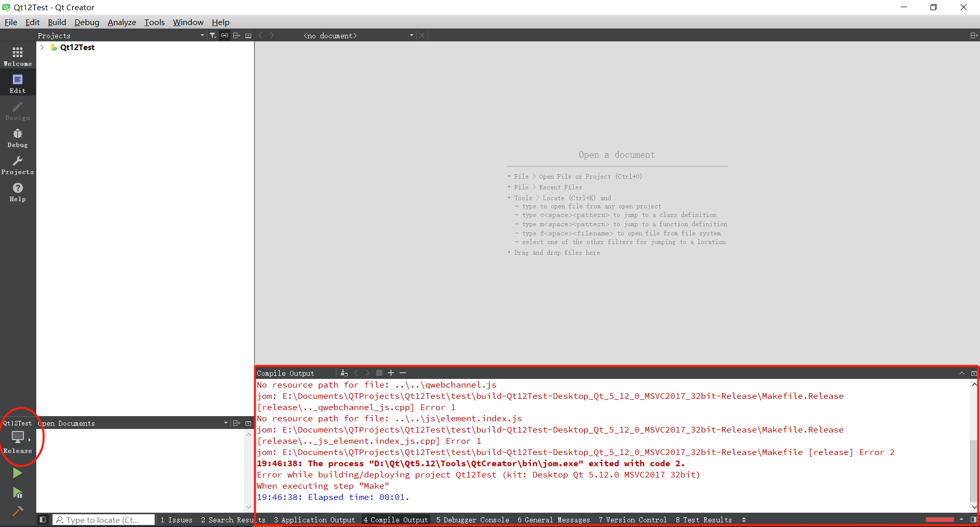This screenshot has height=527, width=980.
Task: Jump to previous item in Compile Output
Action: (x=356, y=373)
